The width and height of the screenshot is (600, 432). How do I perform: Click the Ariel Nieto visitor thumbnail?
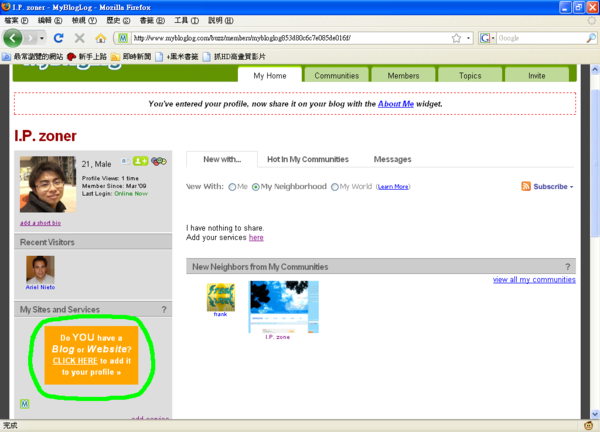(40, 269)
